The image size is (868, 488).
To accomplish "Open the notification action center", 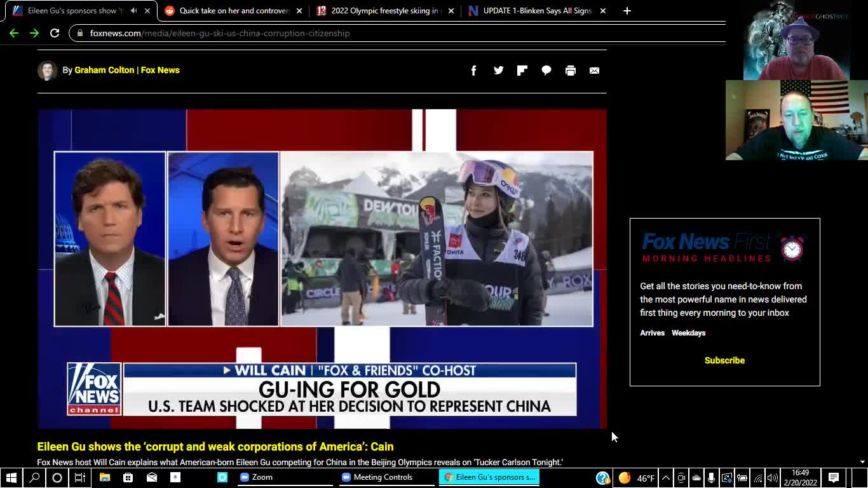I will pos(834,478).
